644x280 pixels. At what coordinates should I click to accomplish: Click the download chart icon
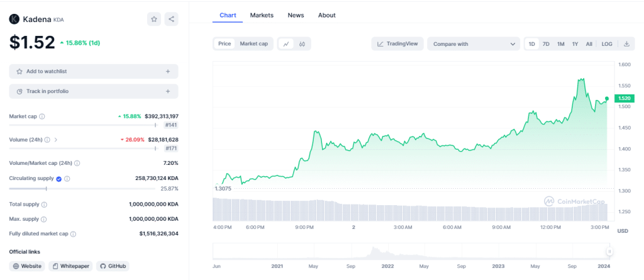(626, 44)
